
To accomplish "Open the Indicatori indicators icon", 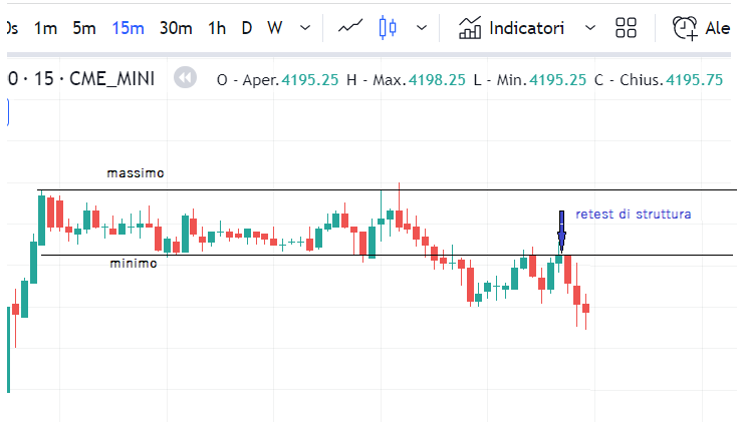I will pos(470,28).
